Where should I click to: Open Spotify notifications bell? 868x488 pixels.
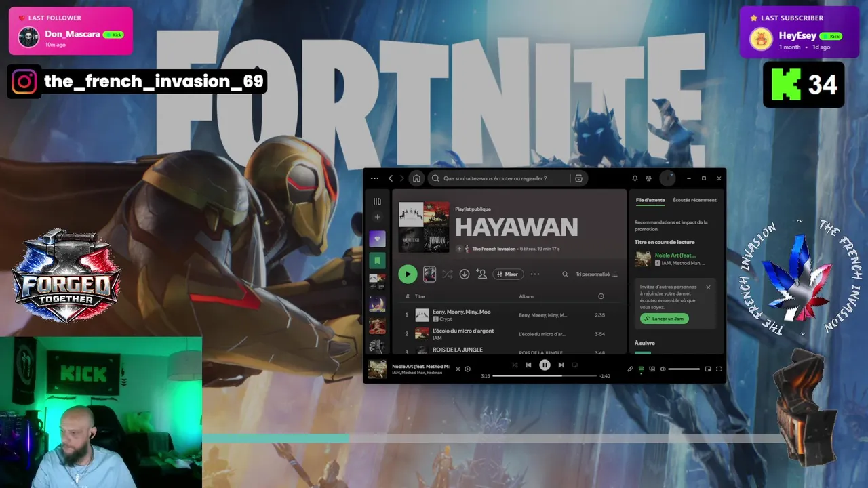click(635, 178)
